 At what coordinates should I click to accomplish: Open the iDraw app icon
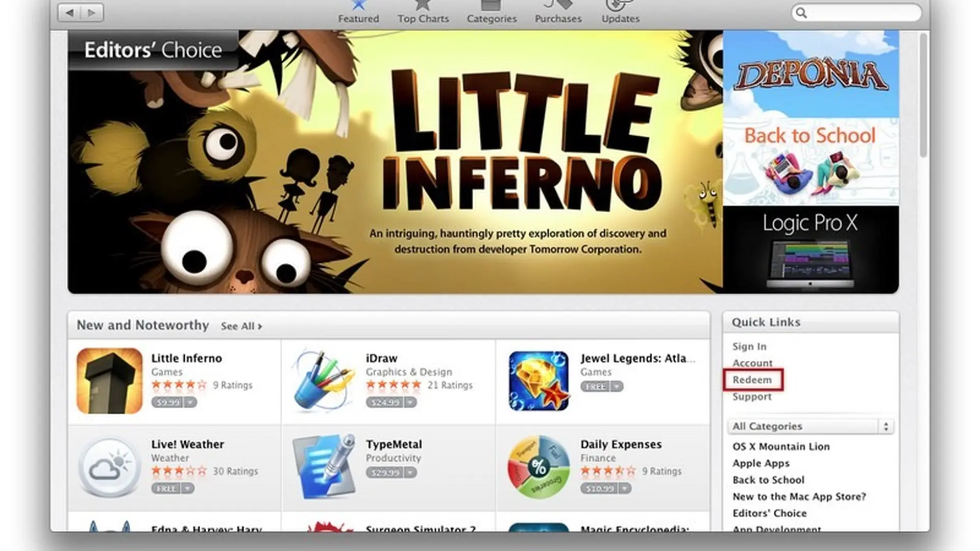coord(324,381)
